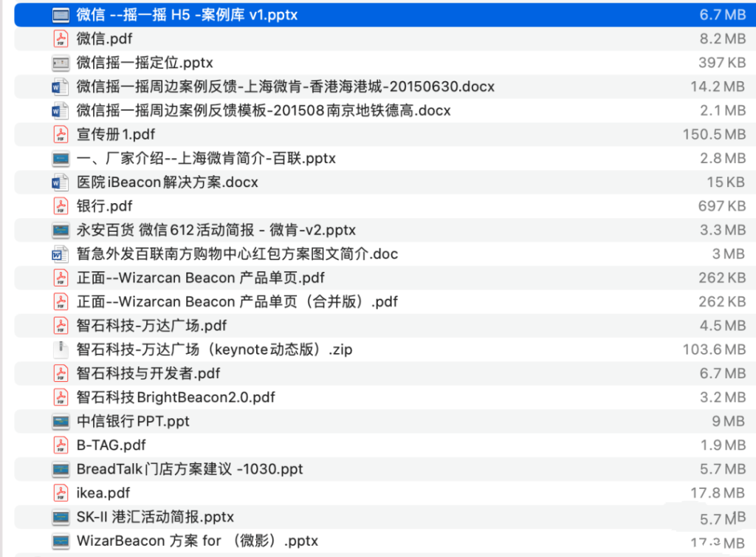Click the PowerPoint icon beside 中信银行 PPT.ppt
756x557 pixels.
tap(61, 421)
